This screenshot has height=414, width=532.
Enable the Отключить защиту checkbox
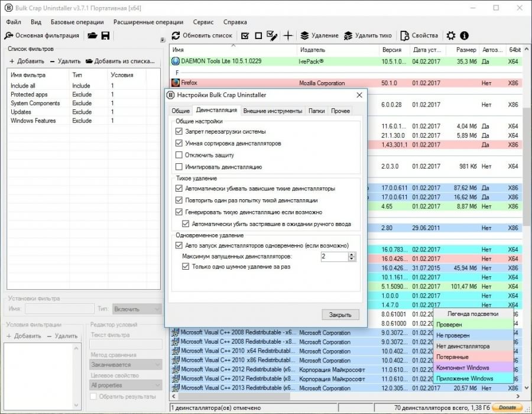click(x=180, y=155)
